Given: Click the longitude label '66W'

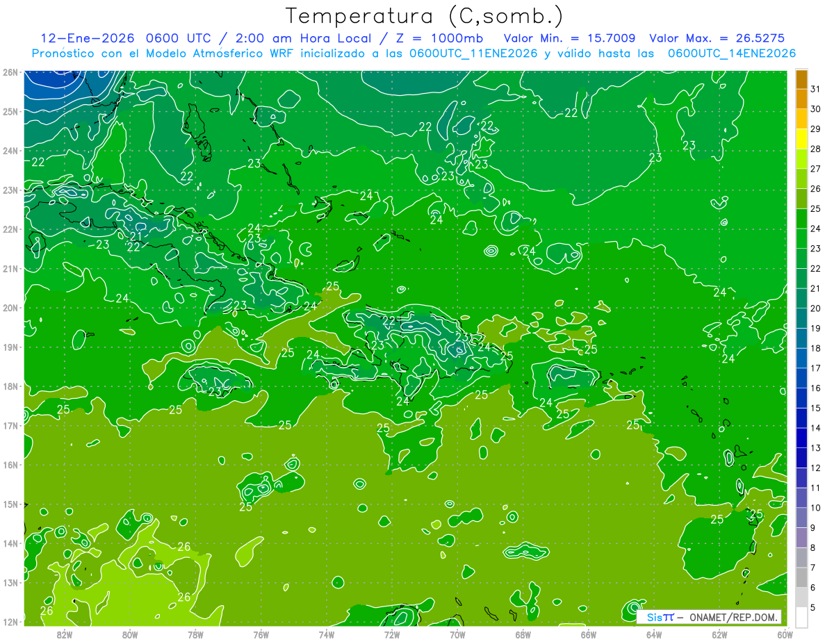Looking at the screenshot, I should click(x=588, y=634).
